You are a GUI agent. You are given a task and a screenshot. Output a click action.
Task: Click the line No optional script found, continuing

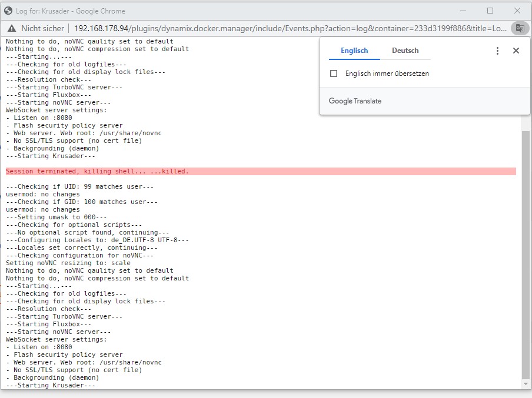pyautogui.click(x=88, y=233)
